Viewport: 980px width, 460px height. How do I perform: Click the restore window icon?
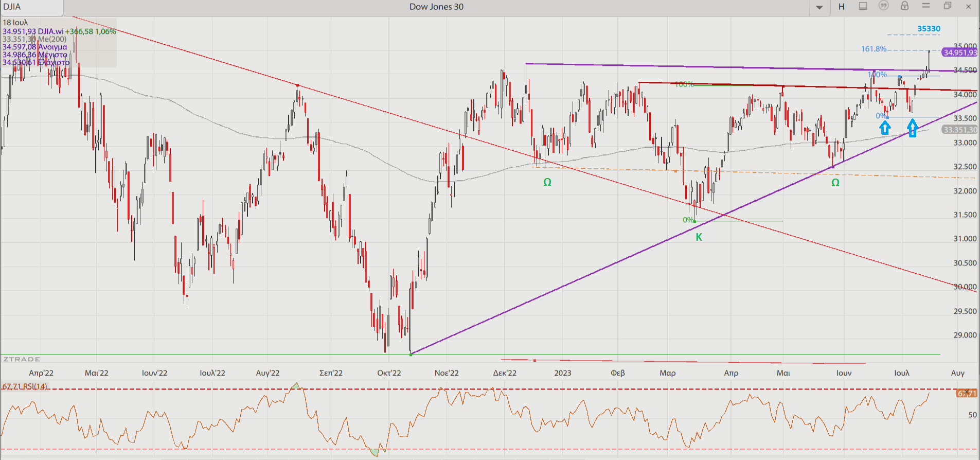948,6
